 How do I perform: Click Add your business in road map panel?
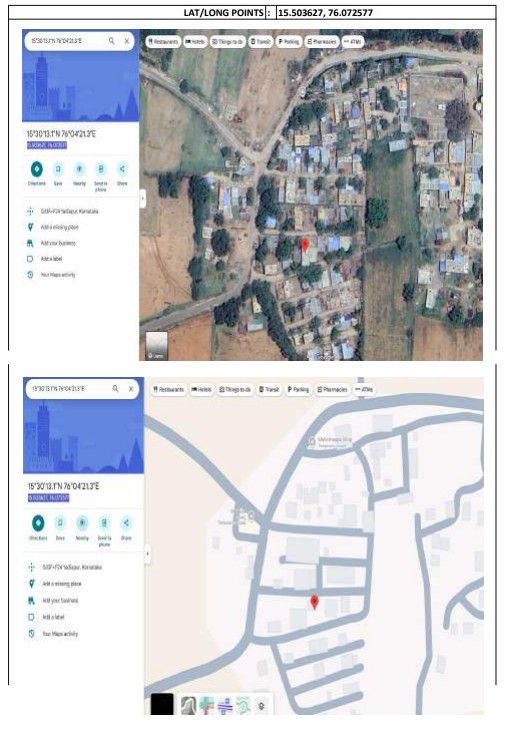[x=53, y=600]
